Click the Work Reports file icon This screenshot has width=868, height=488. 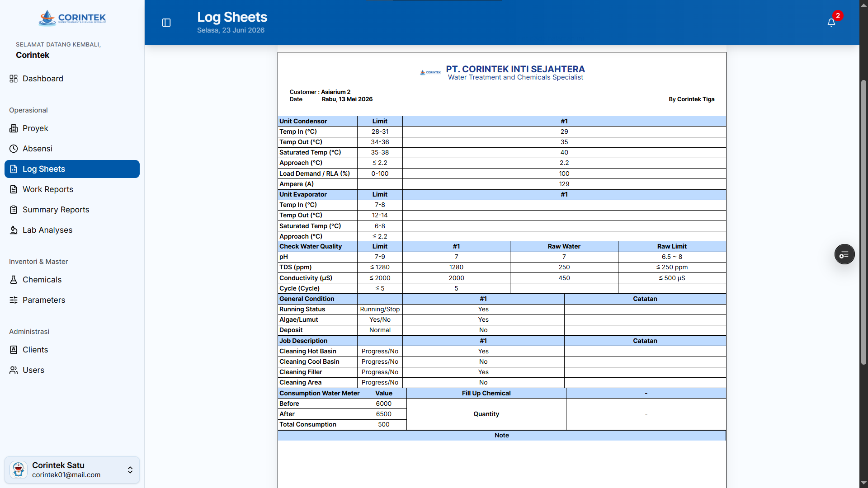coord(14,189)
